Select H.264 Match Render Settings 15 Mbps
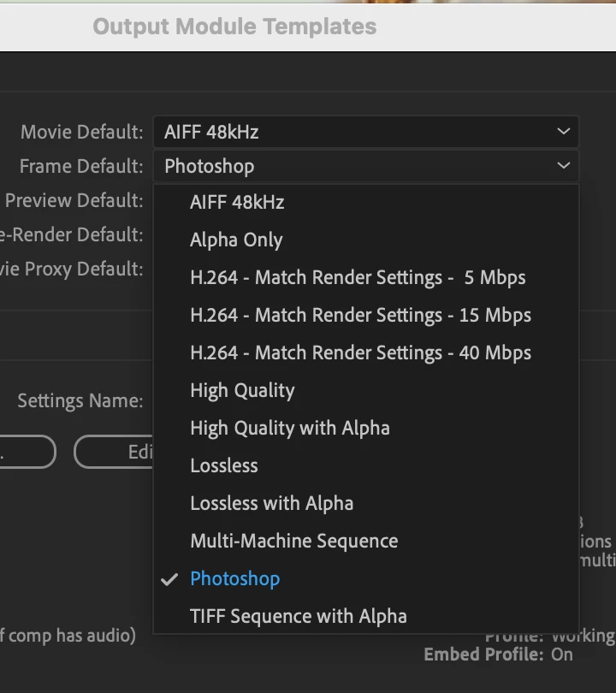Screen dimensions: 616x693 coord(366,315)
